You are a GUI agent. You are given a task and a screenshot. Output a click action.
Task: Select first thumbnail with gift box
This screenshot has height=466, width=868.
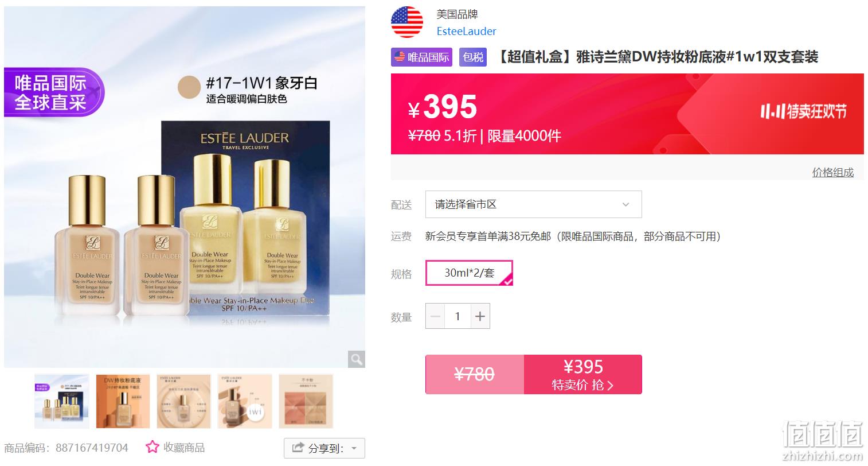click(62, 401)
